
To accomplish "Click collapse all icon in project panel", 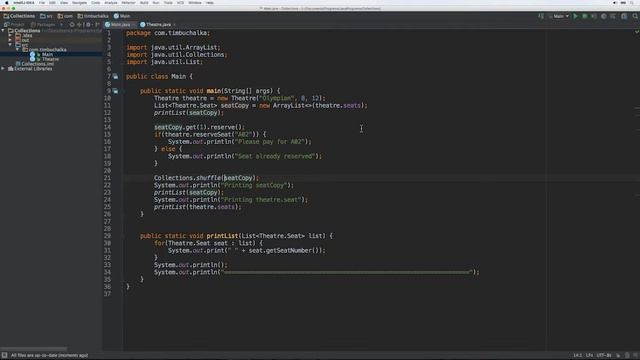I will tap(80, 24).
